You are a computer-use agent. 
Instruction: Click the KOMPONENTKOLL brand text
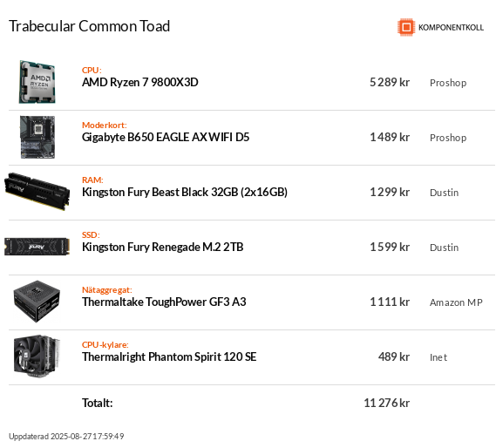(x=451, y=28)
